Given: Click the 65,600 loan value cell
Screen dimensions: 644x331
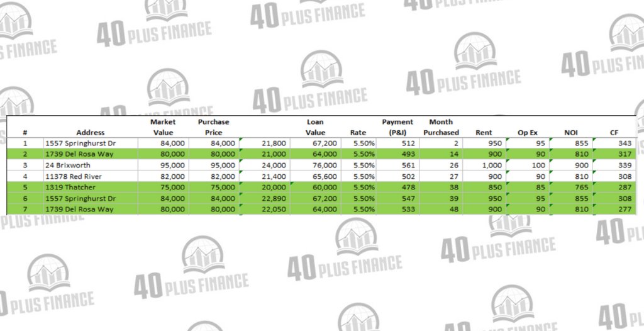Looking at the screenshot, I should [x=316, y=176].
